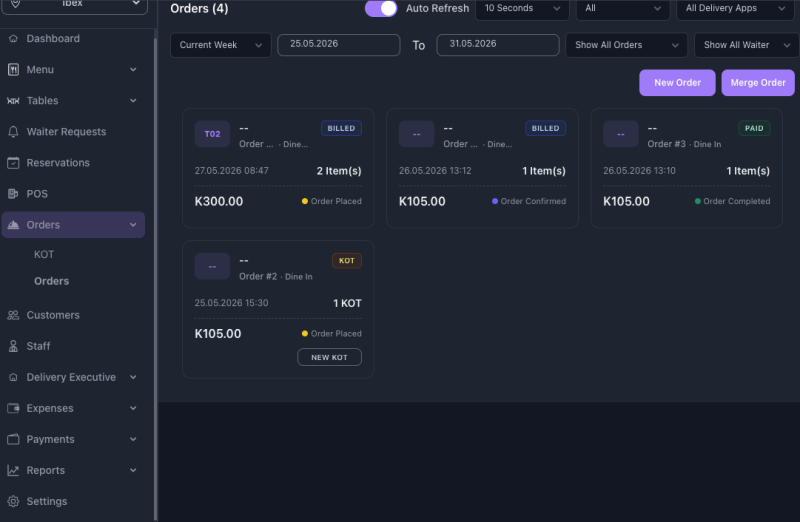The image size is (800, 522).
Task: Click the Merge Order button
Action: tap(758, 83)
